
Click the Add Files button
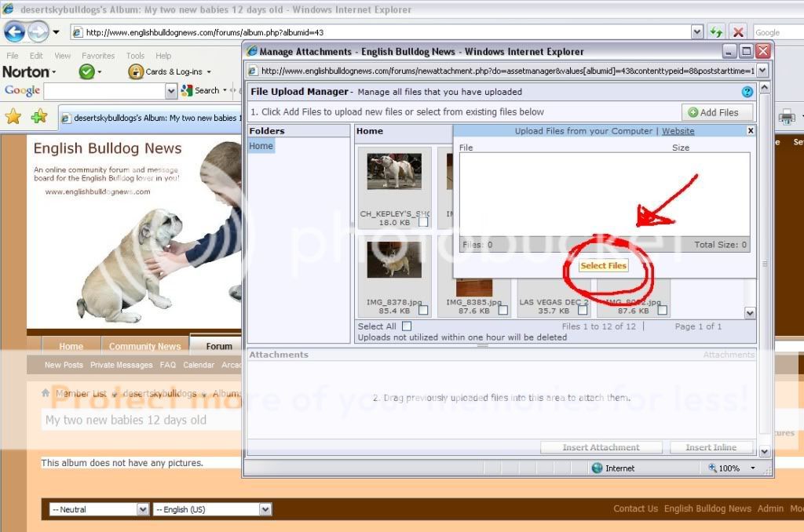click(x=714, y=112)
